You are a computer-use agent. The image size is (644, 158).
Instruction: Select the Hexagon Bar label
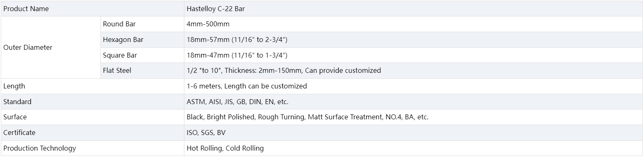[x=123, y=39]
